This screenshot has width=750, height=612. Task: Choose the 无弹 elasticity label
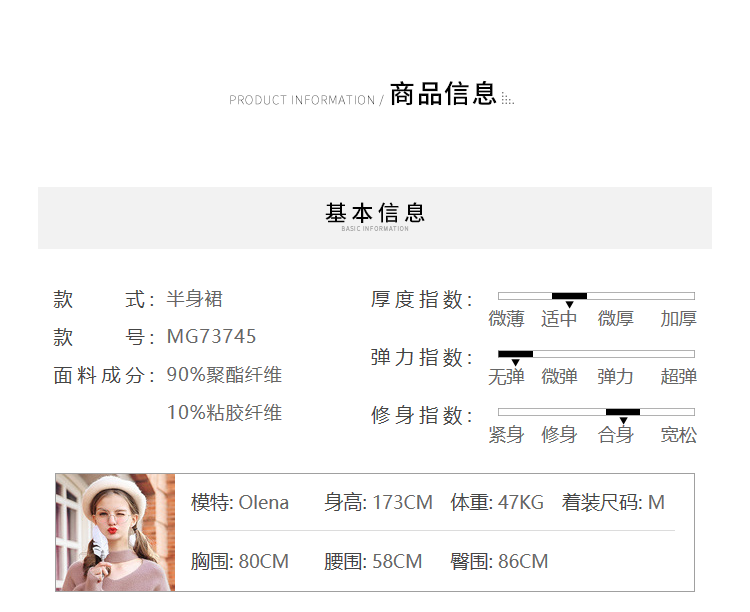(x=506, y=377)
